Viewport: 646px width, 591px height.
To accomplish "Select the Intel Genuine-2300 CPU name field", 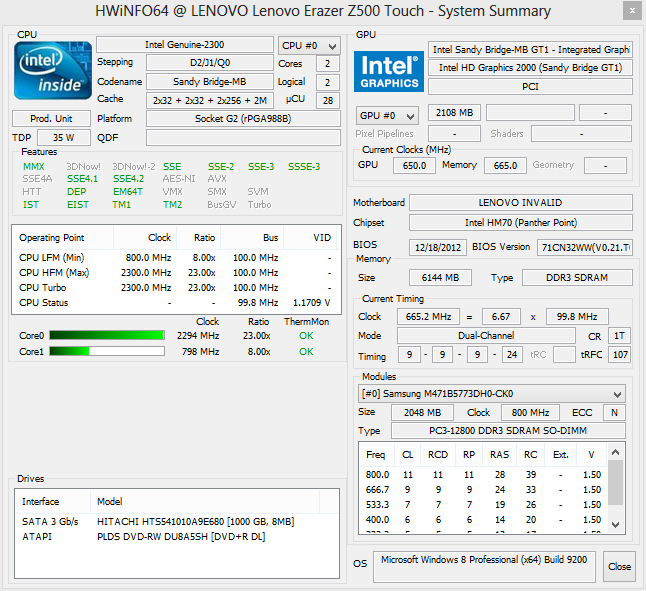I will pyautogui.click(x=184, y=45).
